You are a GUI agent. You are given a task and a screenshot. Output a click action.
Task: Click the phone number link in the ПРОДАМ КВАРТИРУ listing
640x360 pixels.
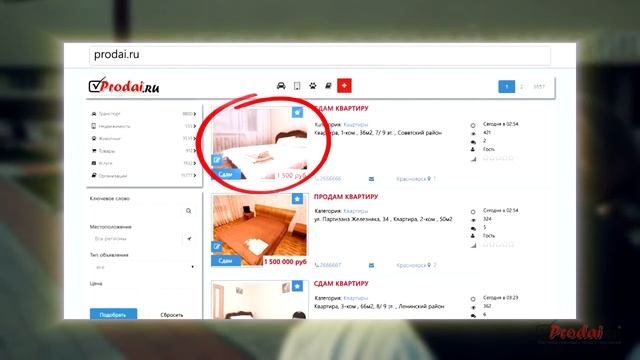329,265
